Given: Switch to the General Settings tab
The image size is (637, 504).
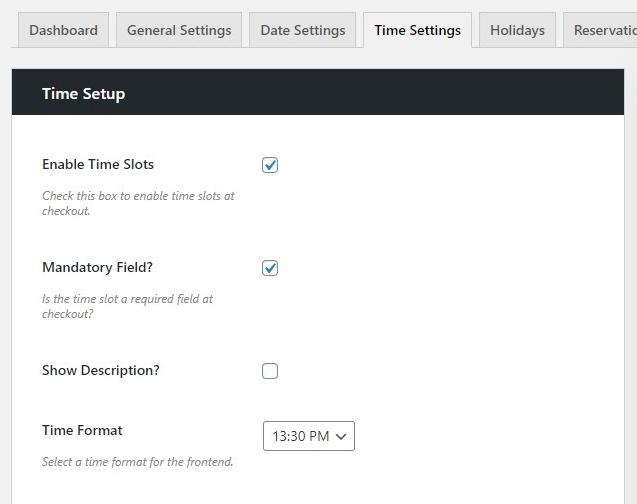Looking at the screenshot, I should click(179, 30).
